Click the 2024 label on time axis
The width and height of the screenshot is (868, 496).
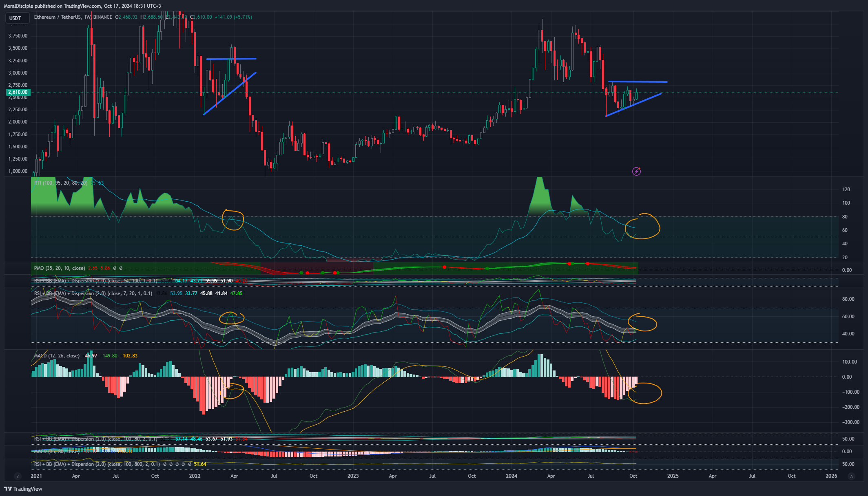click(511, 476)
